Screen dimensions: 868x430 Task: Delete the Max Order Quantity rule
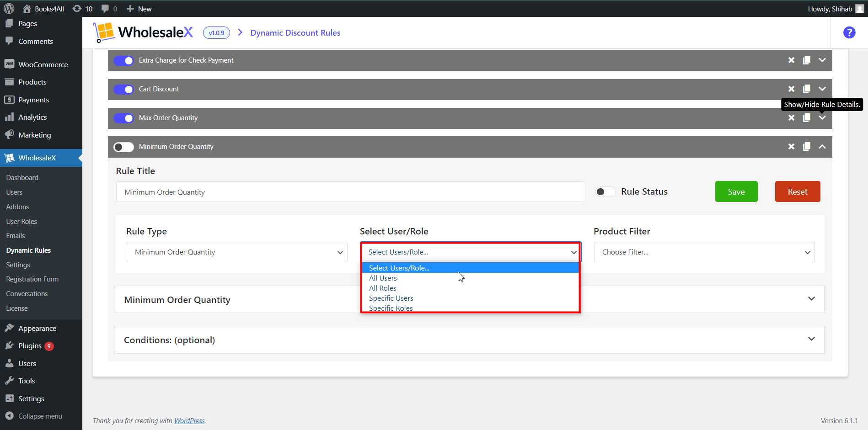point(791,118)
